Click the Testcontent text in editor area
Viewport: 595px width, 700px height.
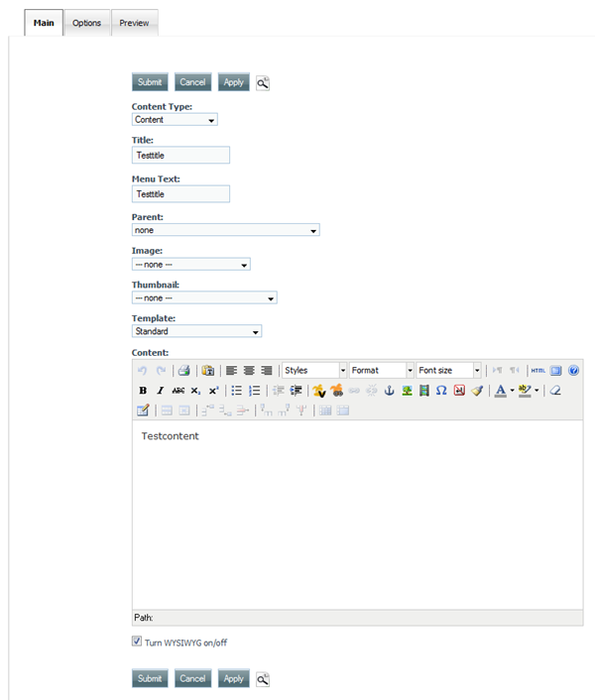click(x=170, y=436)
